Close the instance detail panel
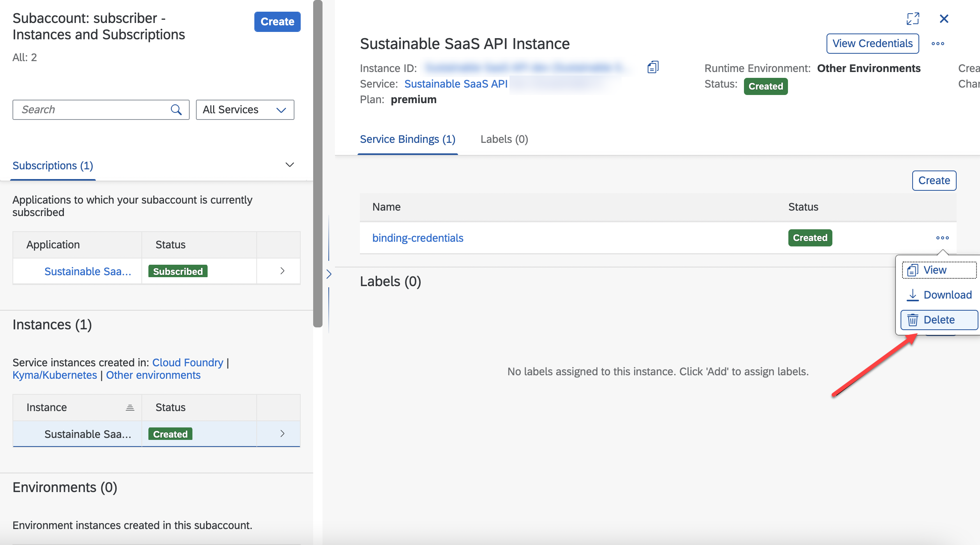The height and width of the screenshot is (545, 980). tap(944, 19)
